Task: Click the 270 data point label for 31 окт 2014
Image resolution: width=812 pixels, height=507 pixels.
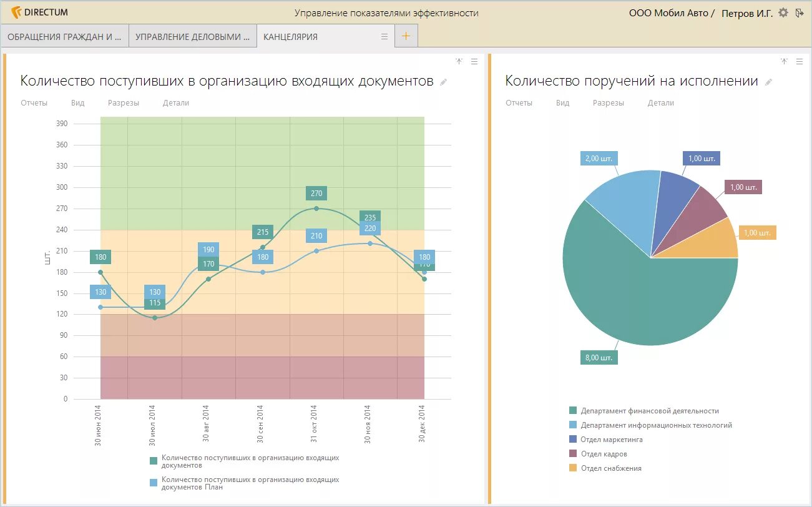Action: click(x=316, y=194)
